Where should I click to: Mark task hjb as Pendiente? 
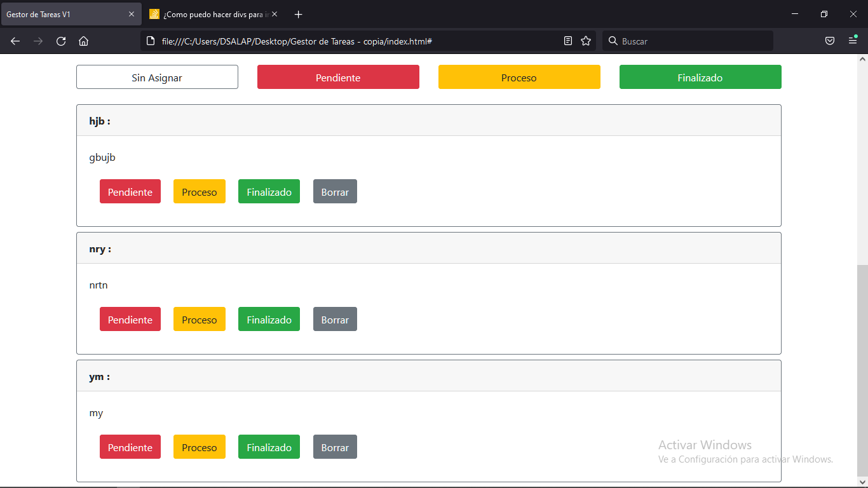(130, 192)
